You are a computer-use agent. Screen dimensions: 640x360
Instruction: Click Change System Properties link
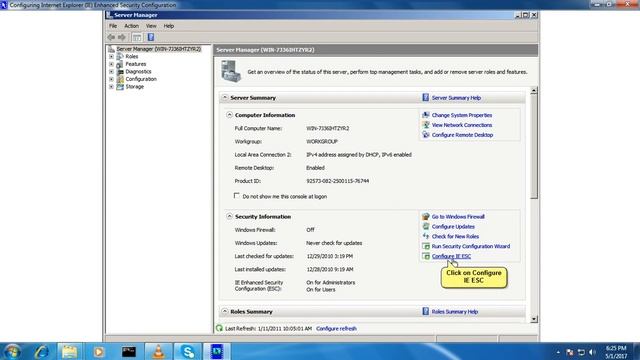462,116
